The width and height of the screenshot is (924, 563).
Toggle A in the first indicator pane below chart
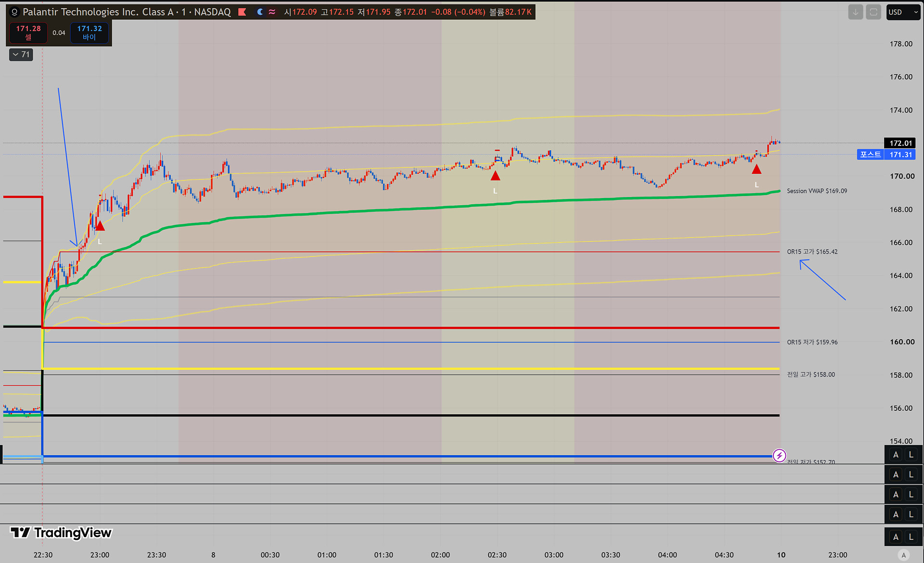tap(896, 475)
